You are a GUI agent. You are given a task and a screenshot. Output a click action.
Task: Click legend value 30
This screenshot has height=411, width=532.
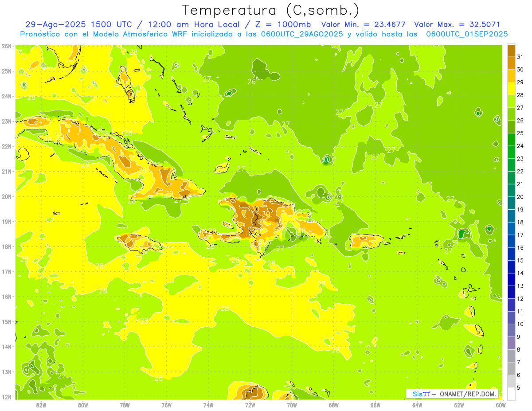[520, 70]
